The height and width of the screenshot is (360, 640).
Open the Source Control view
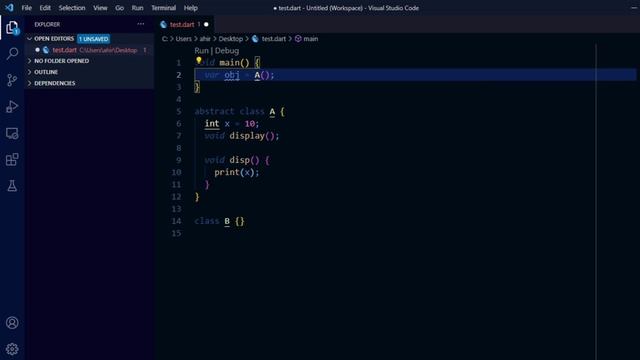(12, 80)
